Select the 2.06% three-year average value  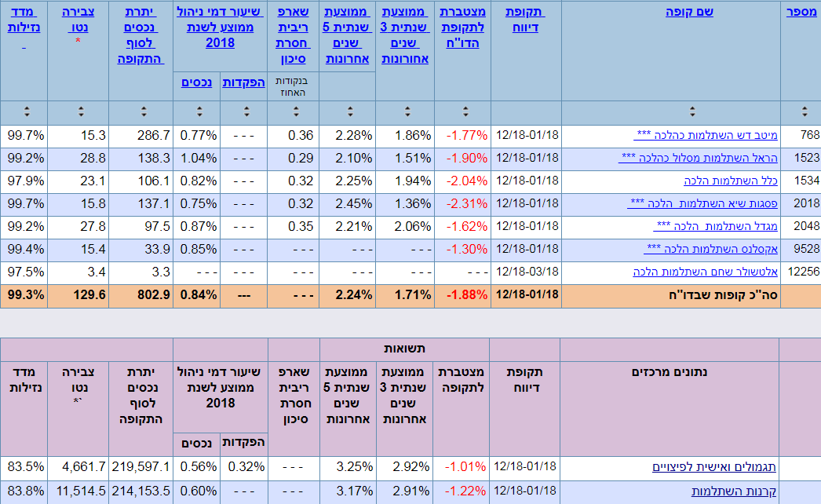(413, 226)
